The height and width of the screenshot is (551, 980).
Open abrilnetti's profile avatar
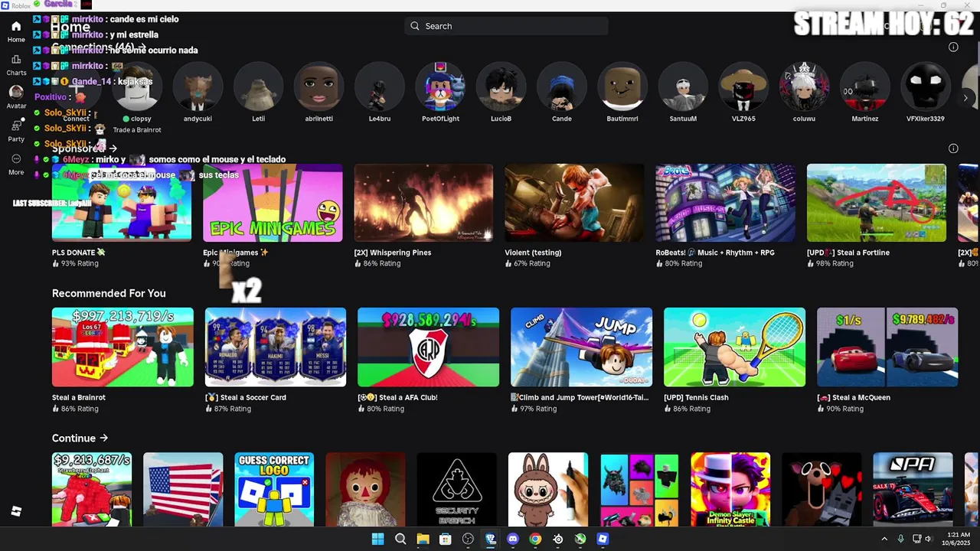[319, 86]
